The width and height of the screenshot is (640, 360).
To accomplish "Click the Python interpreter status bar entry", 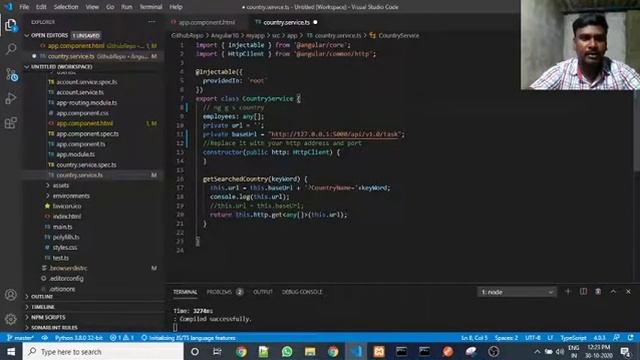I will 79,338.
